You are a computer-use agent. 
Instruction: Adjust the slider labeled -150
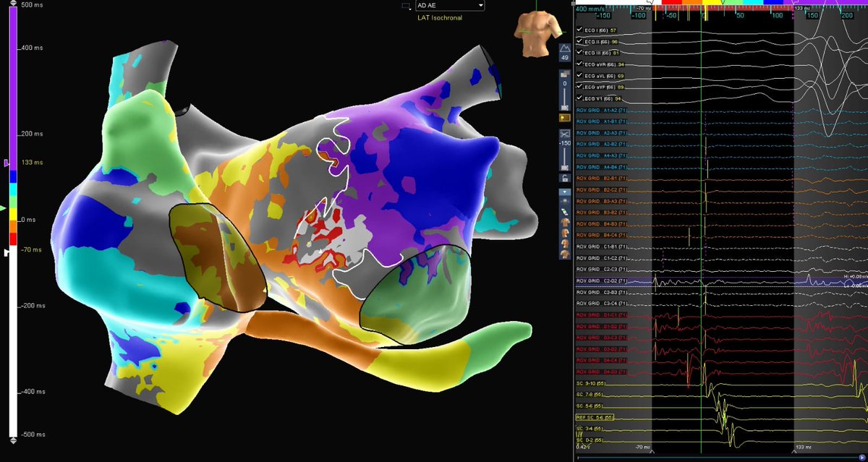tap(564, 159)
